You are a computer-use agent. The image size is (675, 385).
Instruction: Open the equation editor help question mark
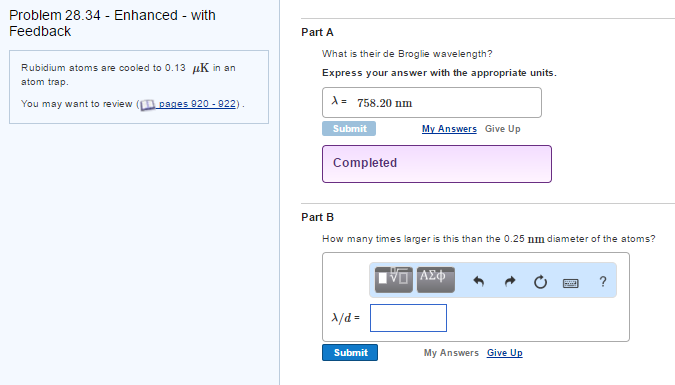pyautogui.click(x=603, y=282)
